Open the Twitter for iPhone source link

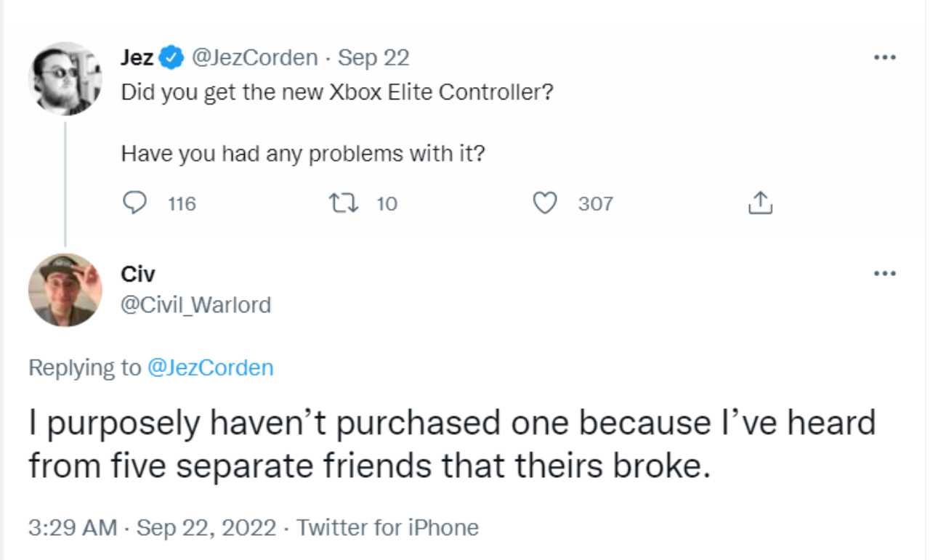[388, 527]
